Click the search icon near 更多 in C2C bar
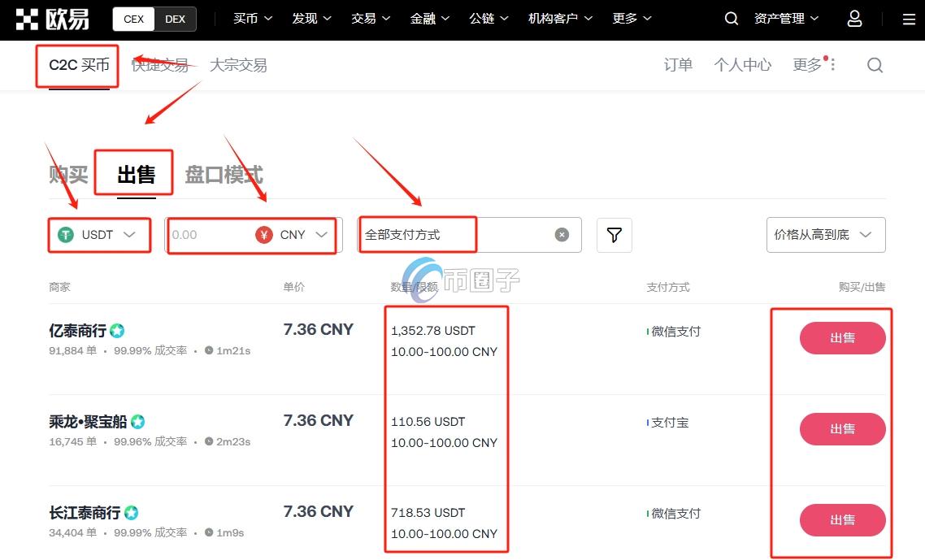The image size is (925, 560). point(875,65)
